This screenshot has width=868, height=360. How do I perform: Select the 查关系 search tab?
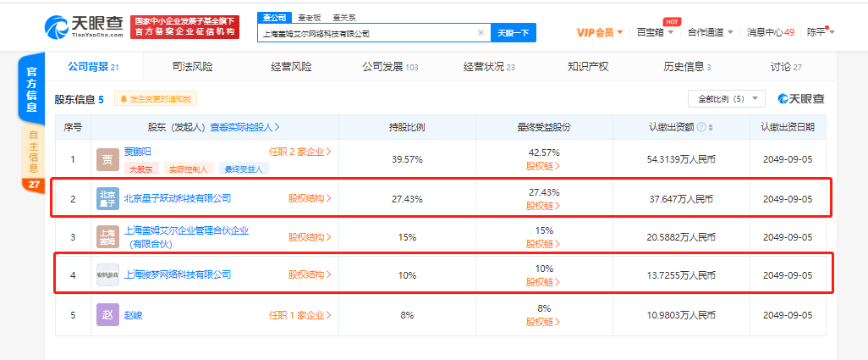tap(344, 18)
